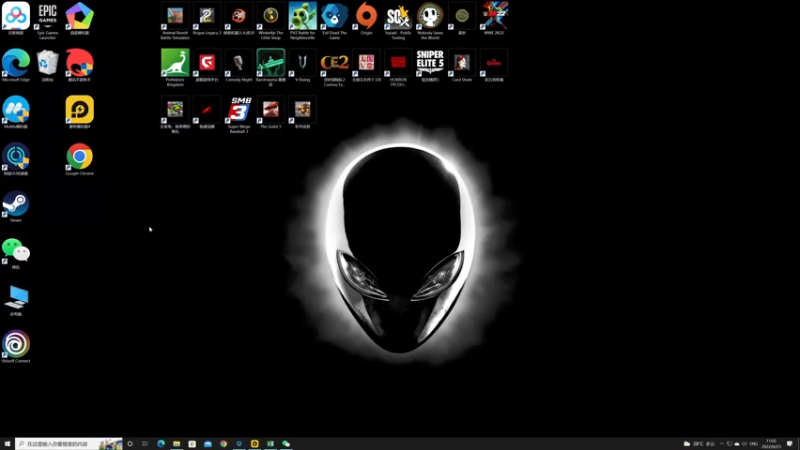Open the taskbar clock and calendar
This screenshot has height=450, width=800.
tap(771, 444)
